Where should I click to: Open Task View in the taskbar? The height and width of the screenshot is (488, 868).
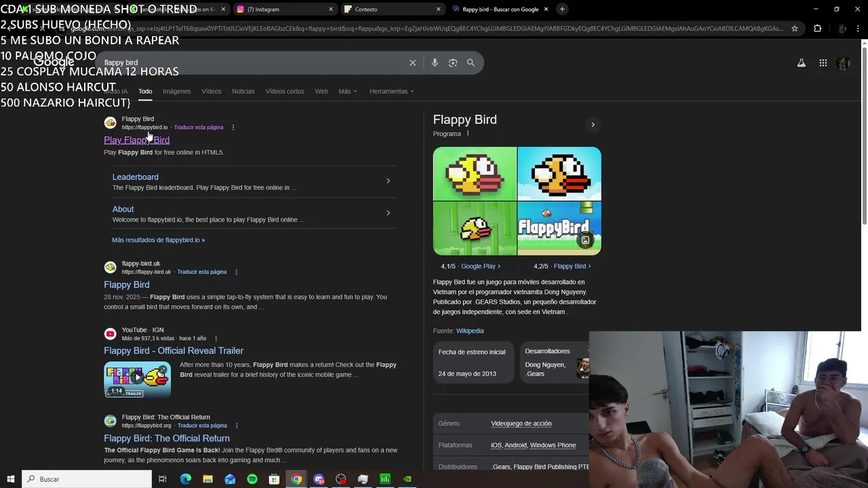pos(163,479)
